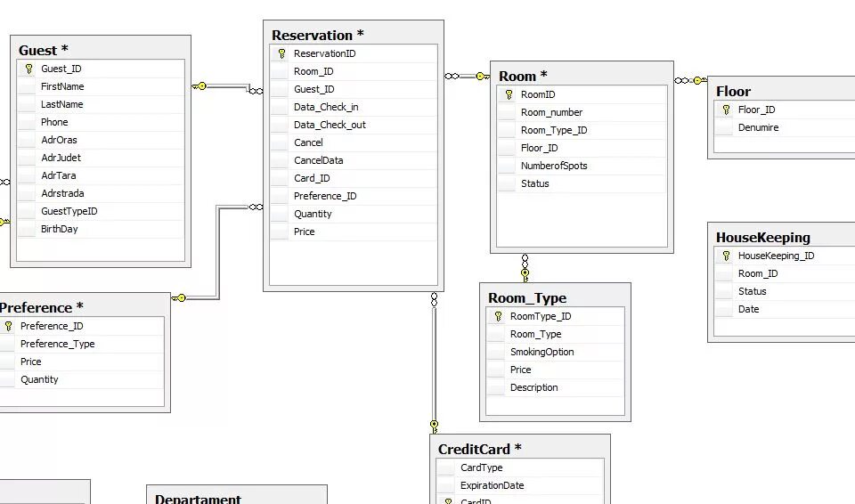The width and height of the screenshot is (855, 504).
Task: Select the Room to Room_Type relationship key
Action: point(525,275)
